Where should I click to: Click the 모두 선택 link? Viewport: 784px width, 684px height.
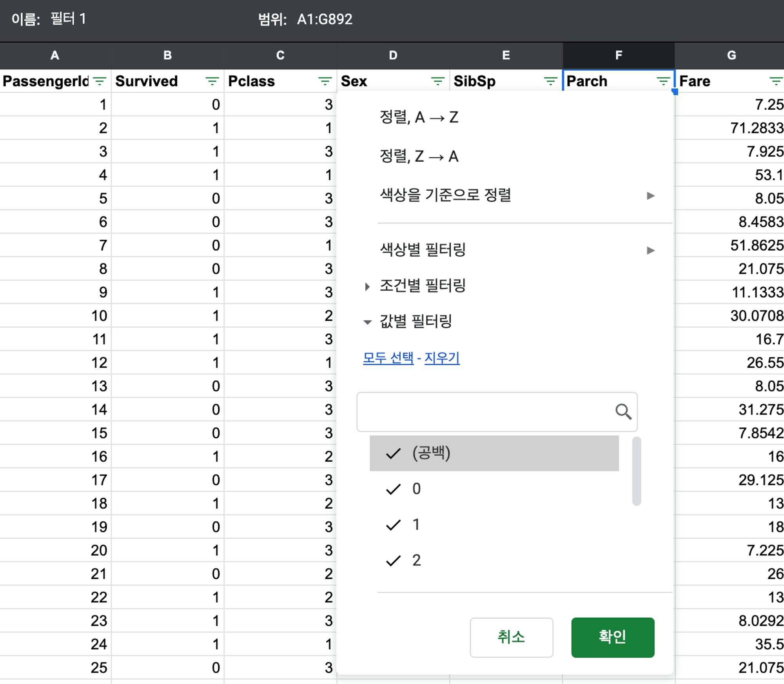[388, 358]
